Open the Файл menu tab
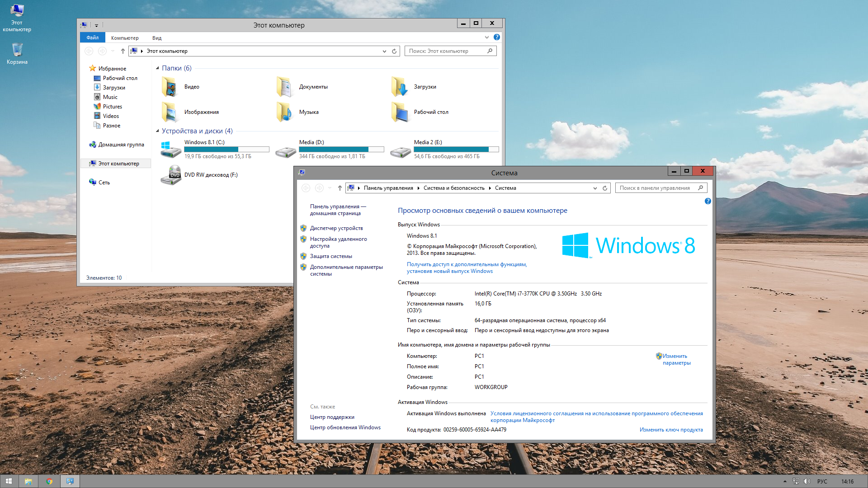This screenshot has width=868, height=488. 93,38
